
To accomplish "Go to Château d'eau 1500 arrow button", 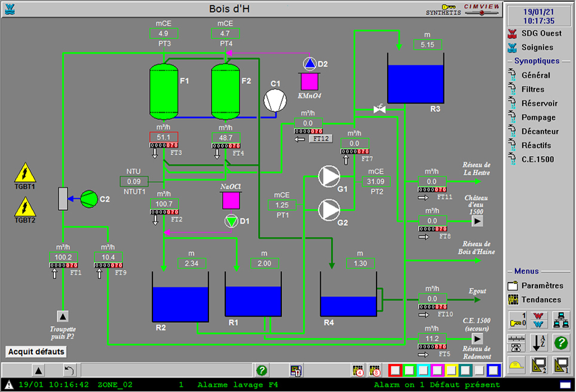I will tap(477, 222).
